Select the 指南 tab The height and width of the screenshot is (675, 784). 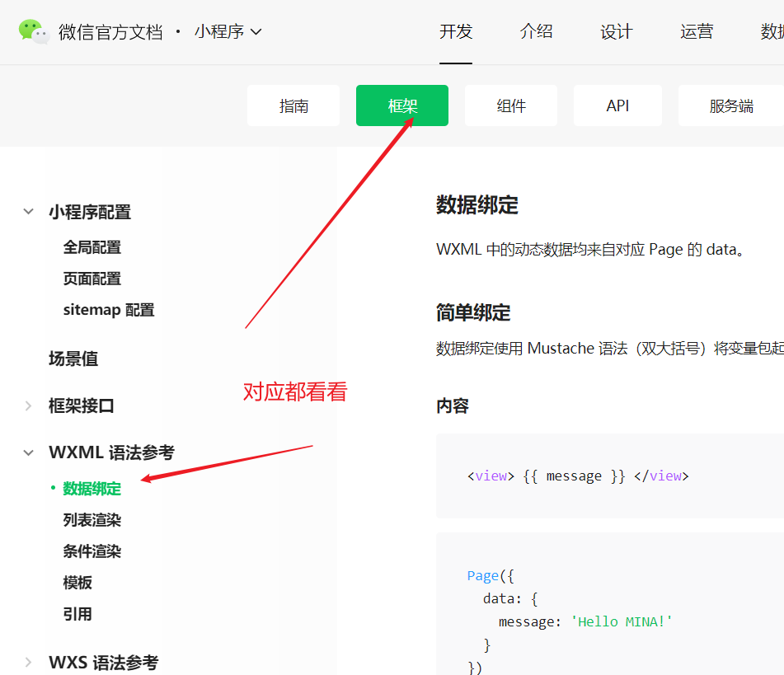[293, 105]
